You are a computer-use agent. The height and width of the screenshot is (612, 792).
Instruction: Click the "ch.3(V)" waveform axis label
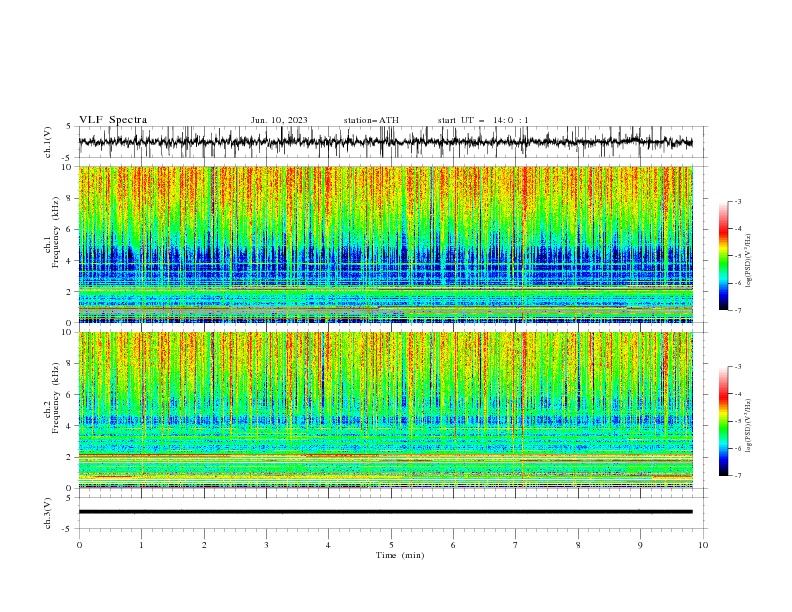tap(48, 513)
